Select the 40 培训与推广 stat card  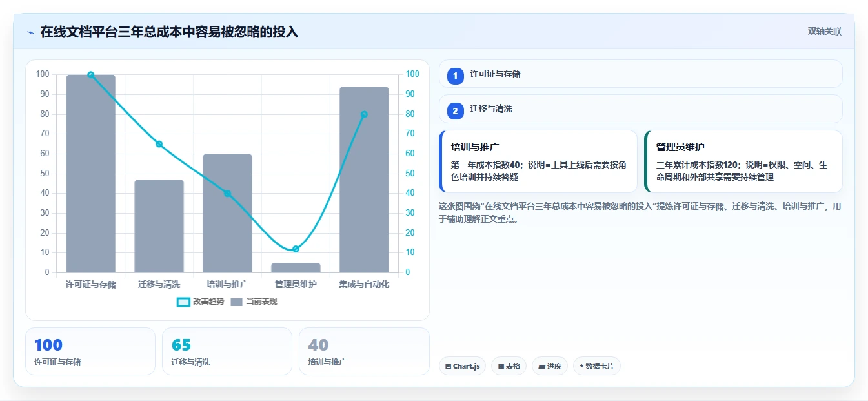point(364,351)
